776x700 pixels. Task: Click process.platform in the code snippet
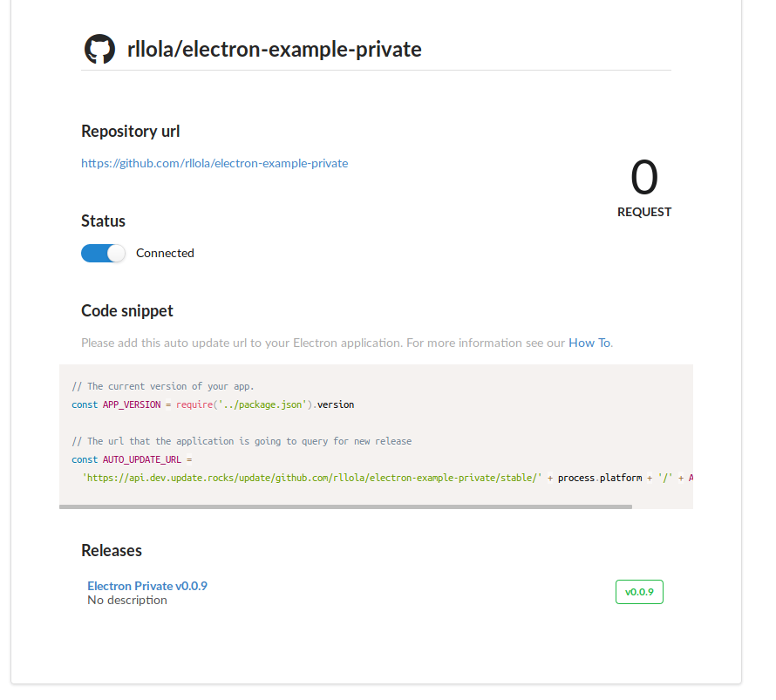[600, 478]
